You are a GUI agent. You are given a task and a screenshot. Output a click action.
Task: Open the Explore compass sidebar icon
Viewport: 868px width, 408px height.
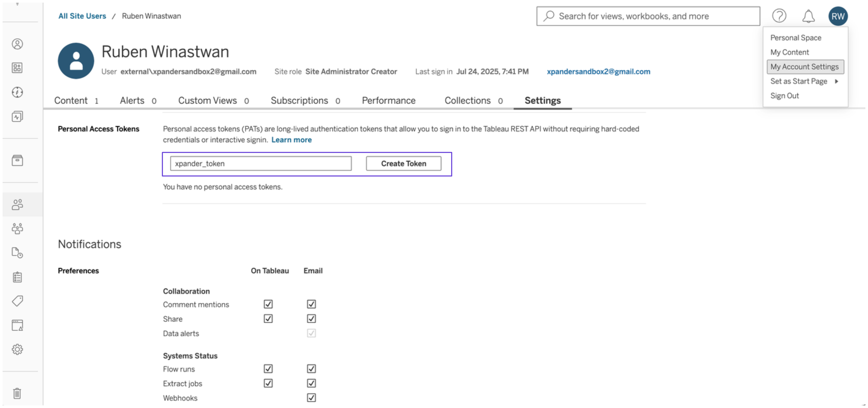pyautogui.click(x=18, y=92)
